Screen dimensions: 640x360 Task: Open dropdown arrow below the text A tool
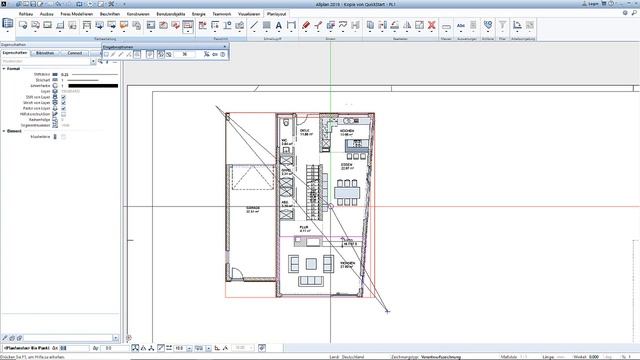point(278,32)
